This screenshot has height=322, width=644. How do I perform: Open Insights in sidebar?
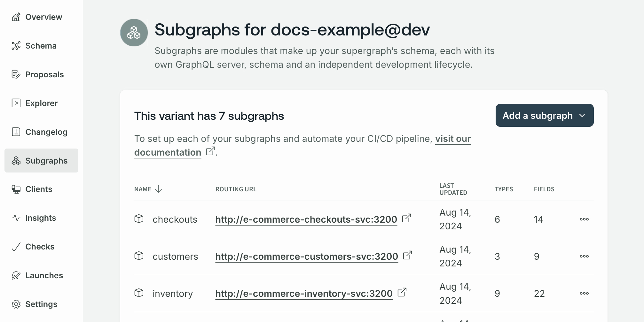pyautogui.click(x=42, y=218)
